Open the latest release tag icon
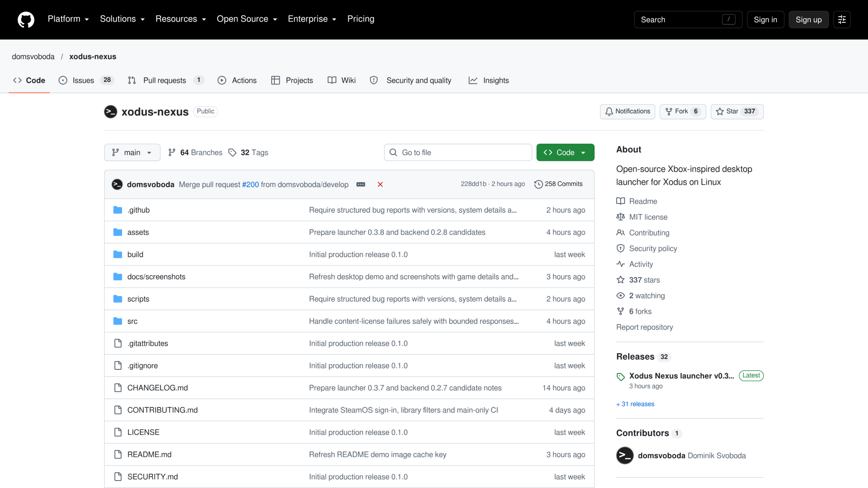This screenshot has width=868, height=488. [x=620, y=377]
